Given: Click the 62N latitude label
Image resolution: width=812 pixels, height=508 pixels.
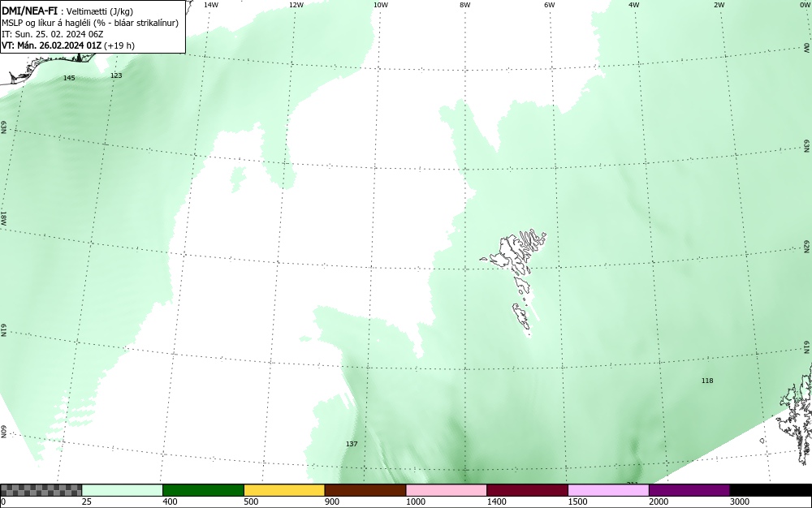Looking at the screenshot, I should click(x=806, y=245).
